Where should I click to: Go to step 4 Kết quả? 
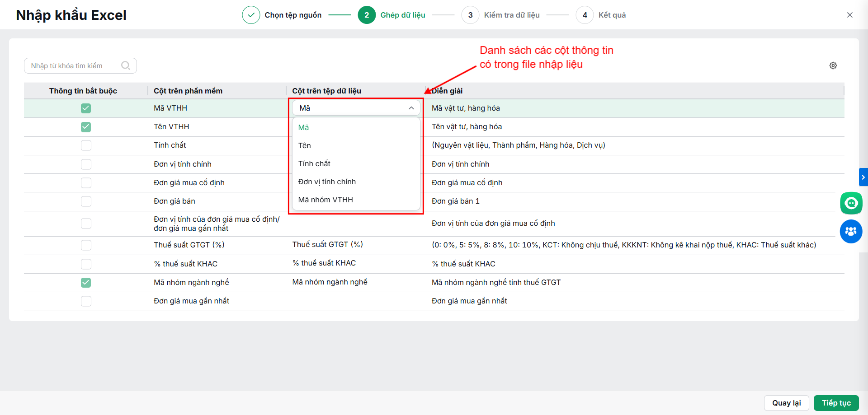601,15
